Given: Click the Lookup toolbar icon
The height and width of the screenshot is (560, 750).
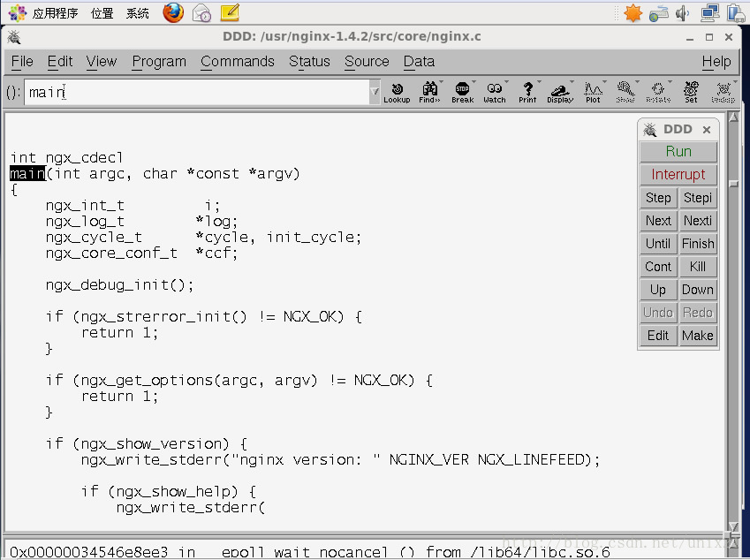Looking at the screenshot, I should point(397,92).
